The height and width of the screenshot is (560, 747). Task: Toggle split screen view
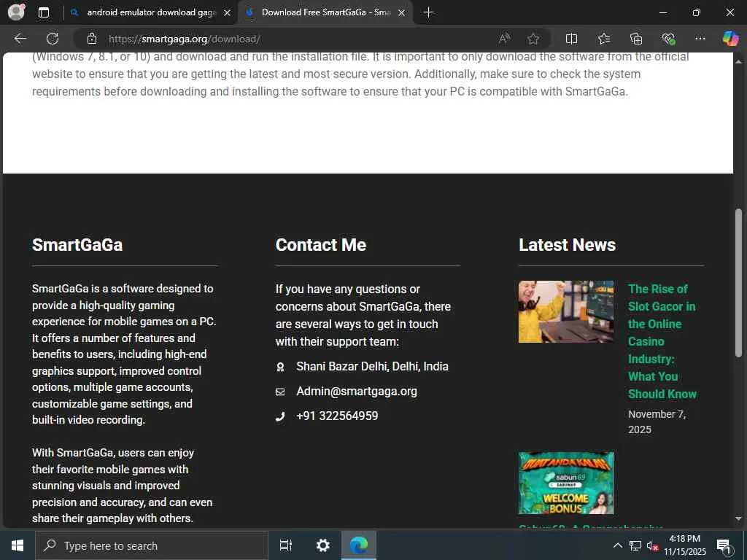(571, 39)
